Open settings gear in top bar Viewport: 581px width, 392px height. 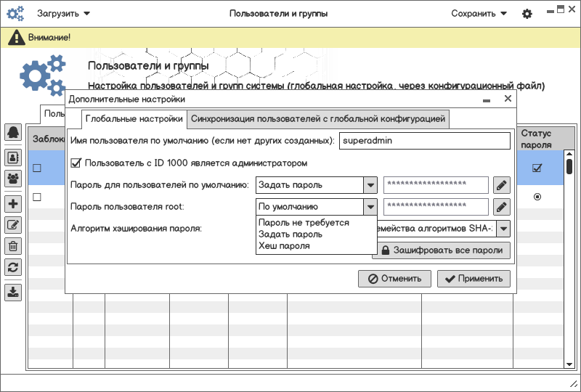527,14
